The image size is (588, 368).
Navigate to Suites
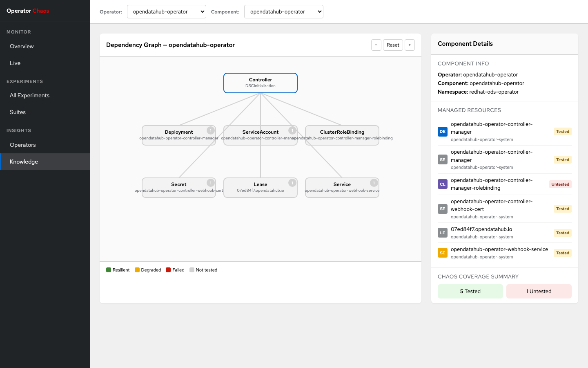tap(18, 112)
